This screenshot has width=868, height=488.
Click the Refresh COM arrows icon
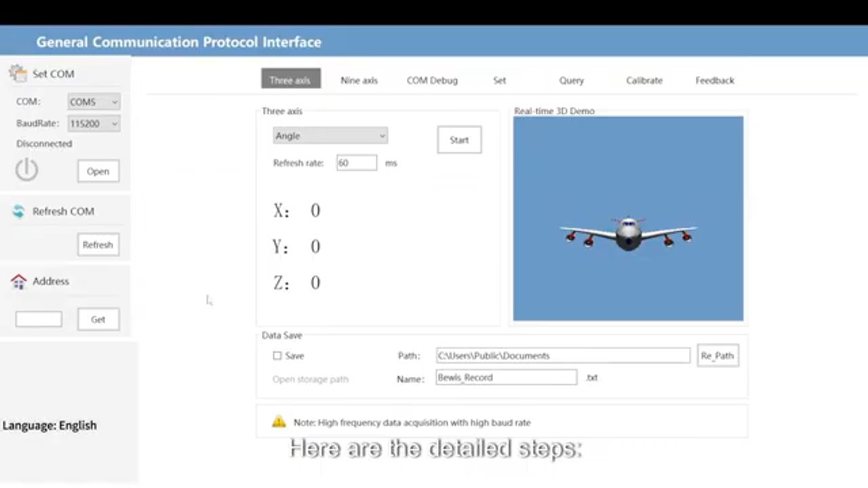[x=18, y=211]
